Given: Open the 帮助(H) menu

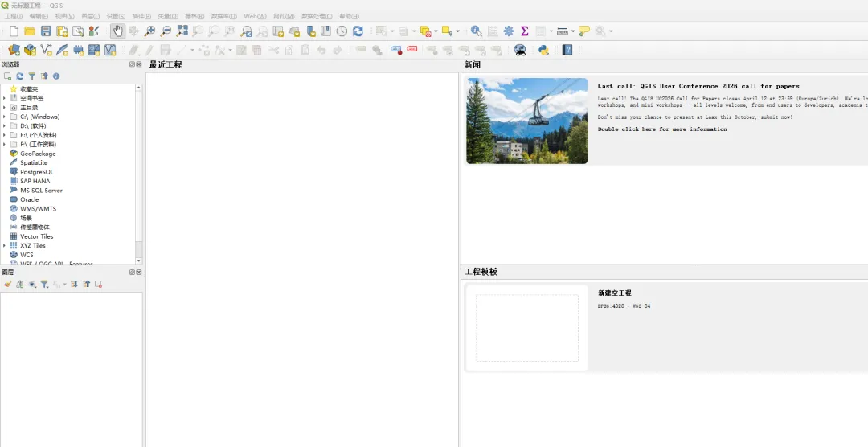Looking at the screenshot, I should 349,16.
